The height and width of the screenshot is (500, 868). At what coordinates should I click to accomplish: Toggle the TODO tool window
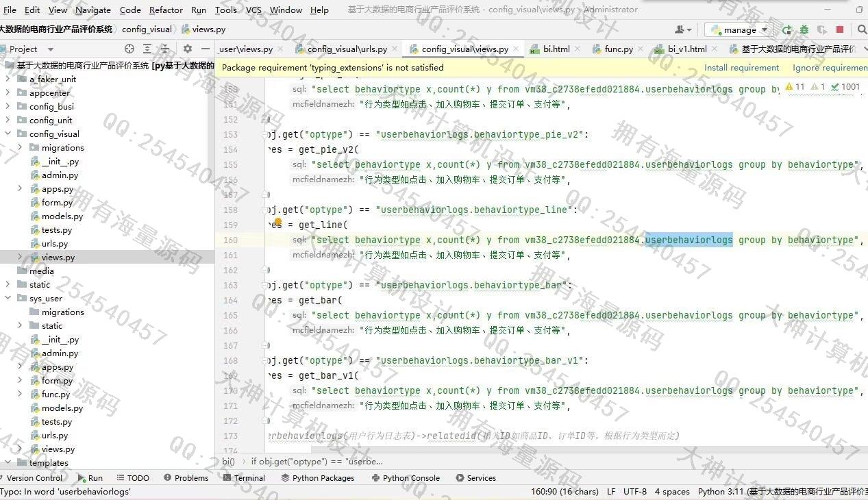[x=132, y=478]
